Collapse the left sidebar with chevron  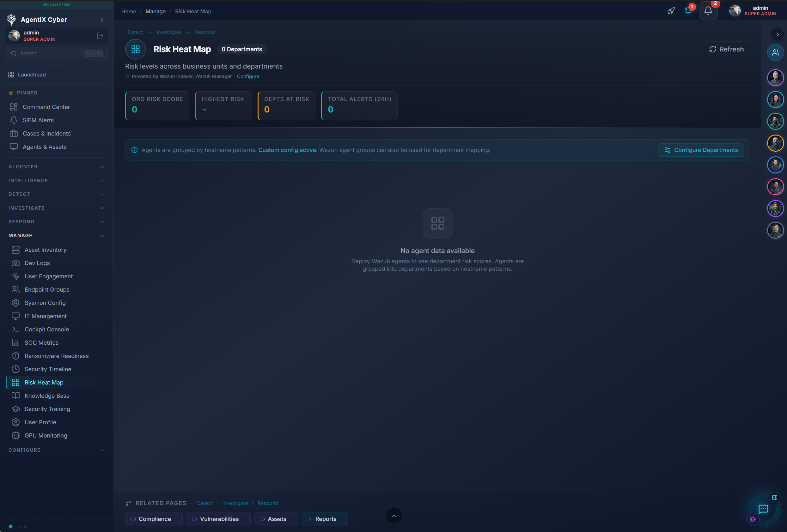pyautogui.click(x=102, y=20)
